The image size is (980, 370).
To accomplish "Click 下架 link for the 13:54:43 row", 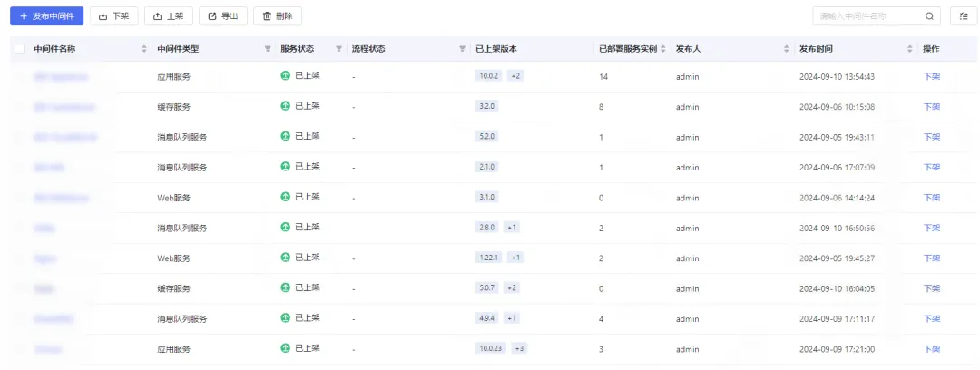I will point(931,77).
